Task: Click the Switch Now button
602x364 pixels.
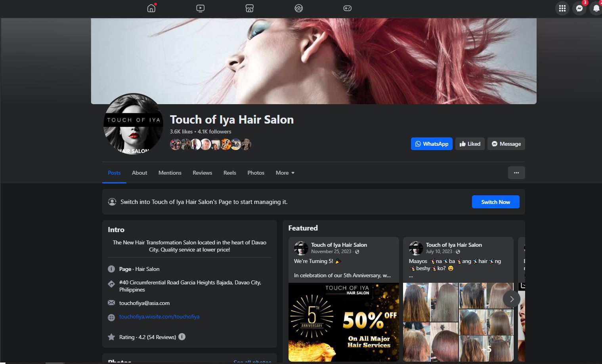Action: (496, 202)
